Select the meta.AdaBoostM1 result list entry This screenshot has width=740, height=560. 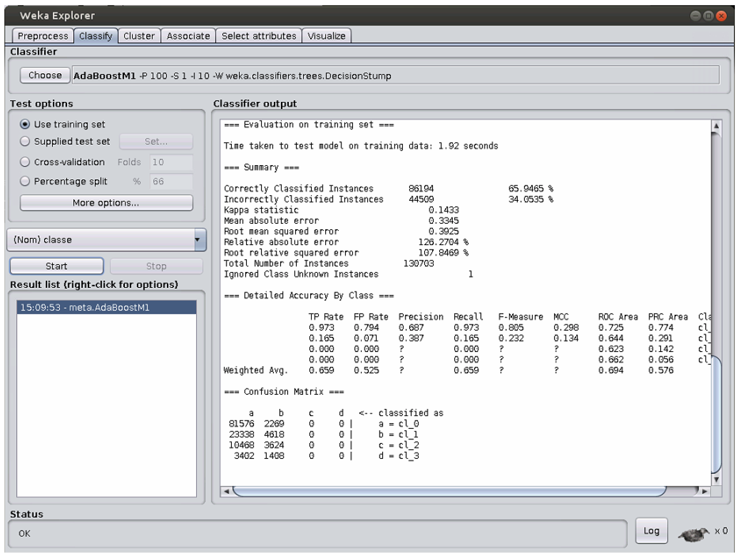106,307
